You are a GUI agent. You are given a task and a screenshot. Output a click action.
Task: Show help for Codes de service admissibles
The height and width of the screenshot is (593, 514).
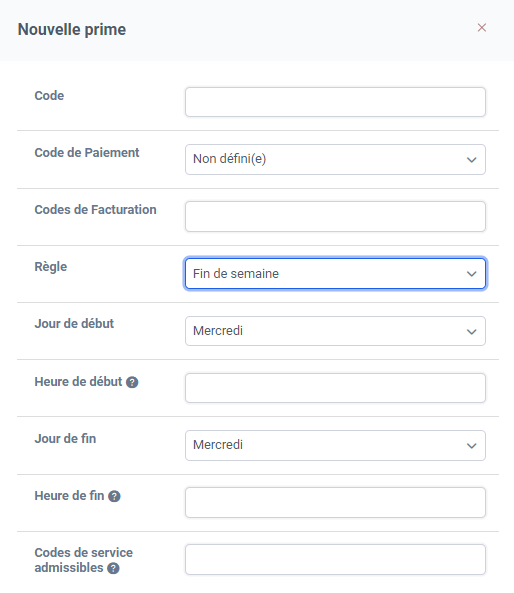(113, 568)
